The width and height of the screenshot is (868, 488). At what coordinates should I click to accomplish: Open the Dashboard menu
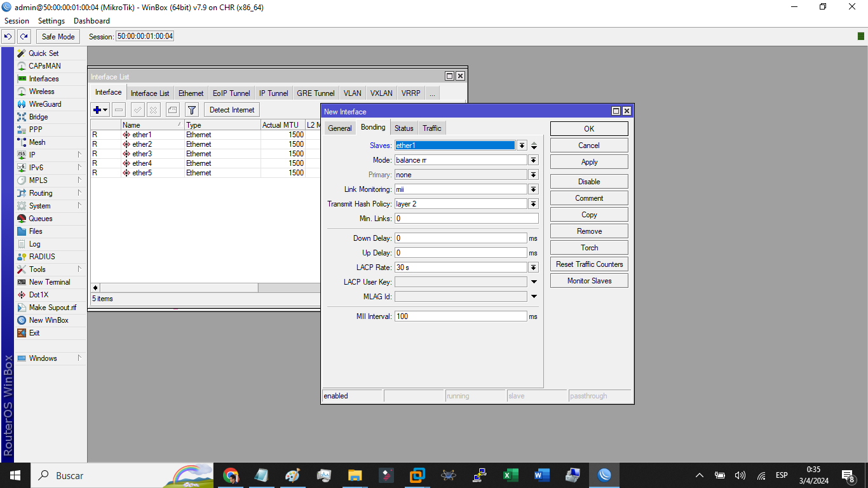[x=92, y=21]
